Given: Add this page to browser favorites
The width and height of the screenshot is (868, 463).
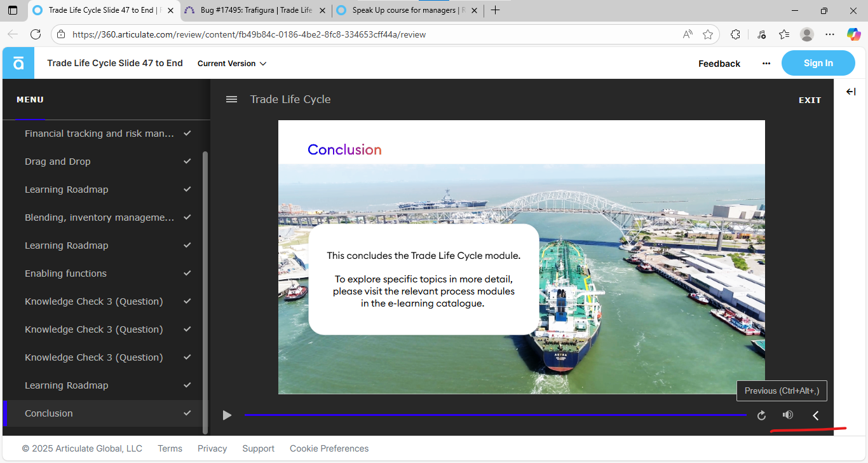Looking at the screenshot, I should [708, 34].
